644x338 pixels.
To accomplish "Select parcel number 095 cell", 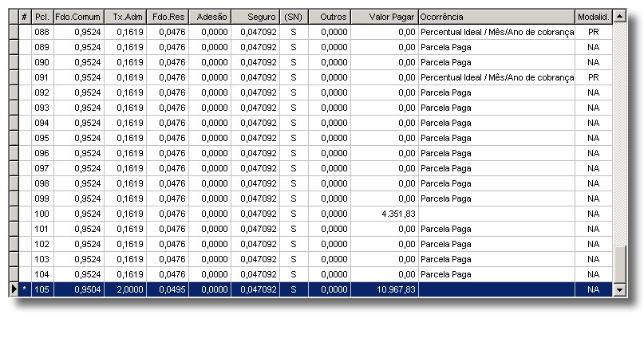I will (x=42, y=138).
